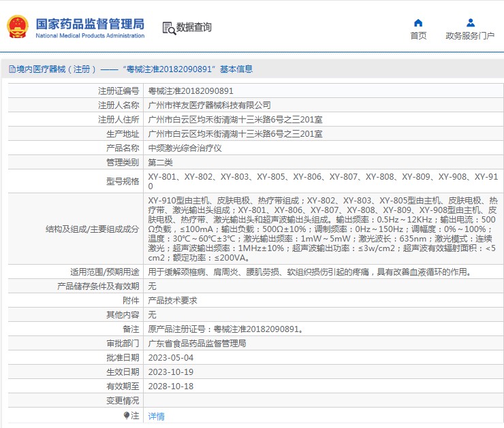The image size is (504, 428).
Task: Click 广东省食品药品监督管理局 value
Action: coord(197,343)
